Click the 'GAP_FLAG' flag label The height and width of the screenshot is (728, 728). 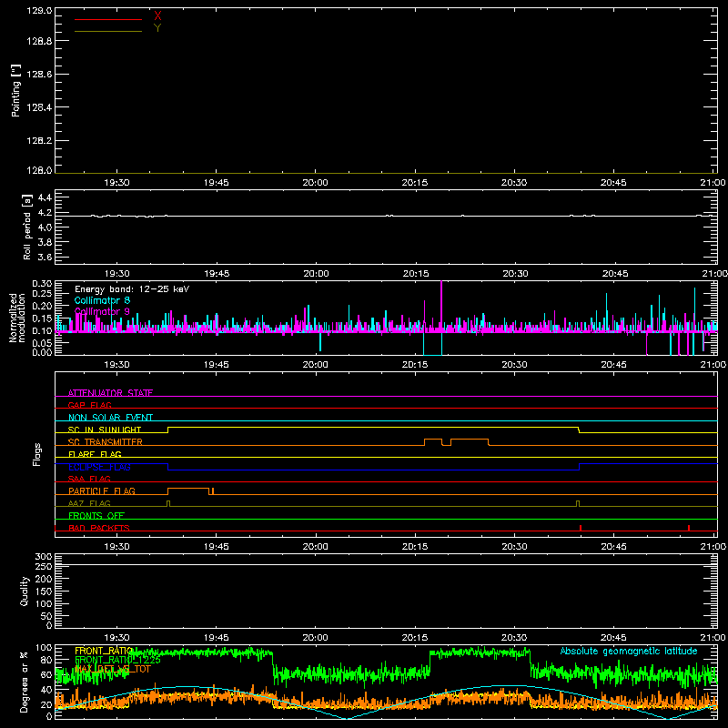coord(89,405)
